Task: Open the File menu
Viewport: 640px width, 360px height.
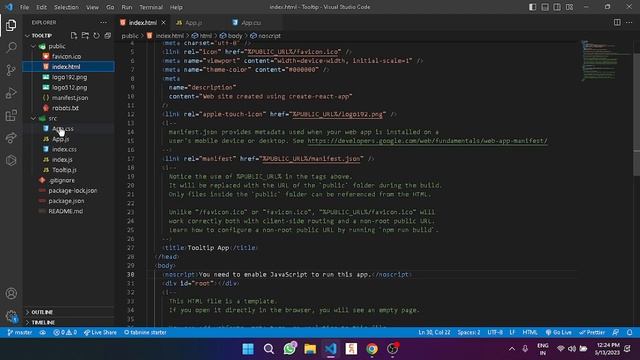Action: [x=24, y=7]
